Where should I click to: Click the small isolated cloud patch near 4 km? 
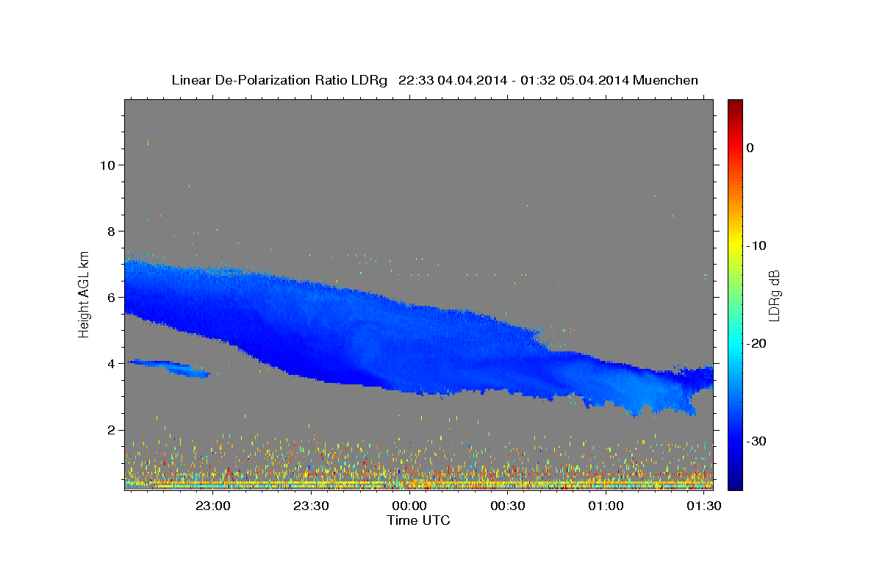pyautogui.click(x=169, y=367)
